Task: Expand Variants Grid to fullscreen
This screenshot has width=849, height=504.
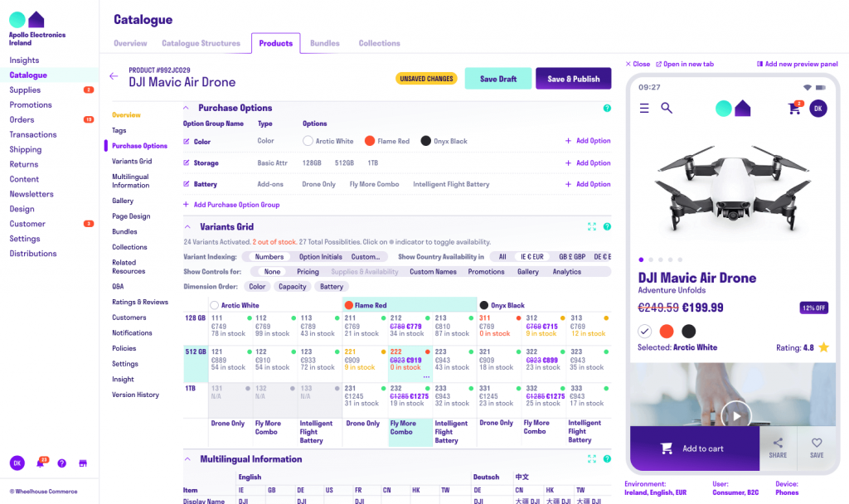Action: click(592, 226)
